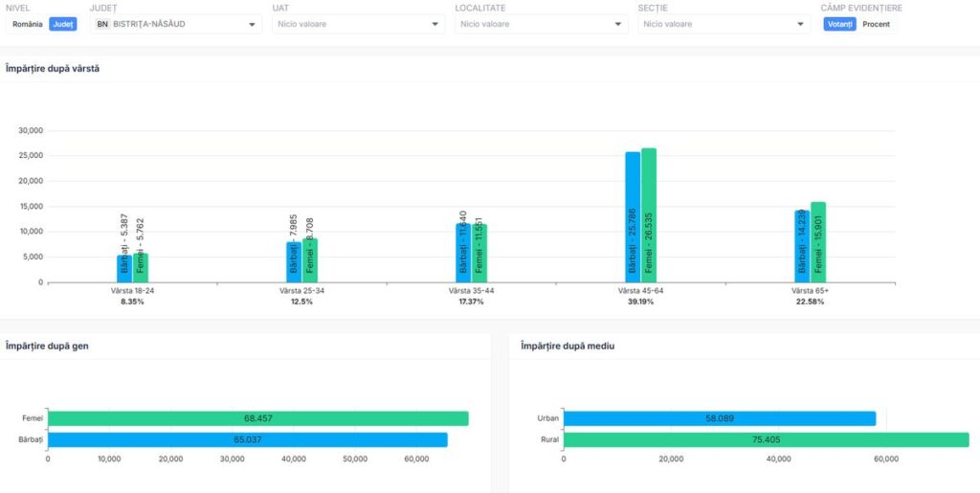Click the Bărbați 7.985 bar for ages 25-34
The image size is (980, 493).
[x=294, y=261]
